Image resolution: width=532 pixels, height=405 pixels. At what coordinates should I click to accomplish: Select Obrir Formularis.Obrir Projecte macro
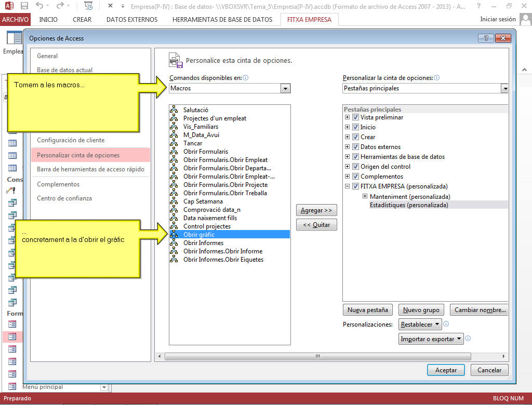point(230,185)
